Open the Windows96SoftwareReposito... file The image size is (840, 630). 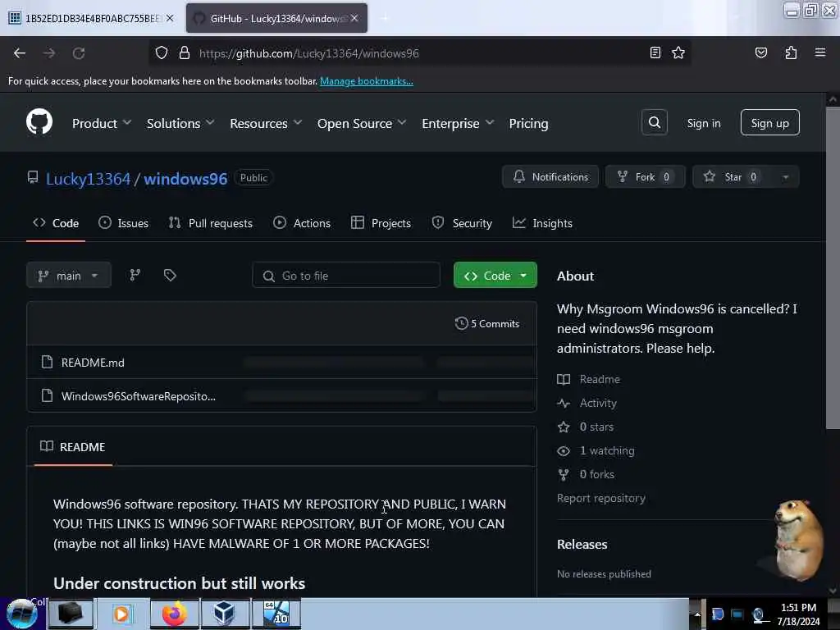138,396
